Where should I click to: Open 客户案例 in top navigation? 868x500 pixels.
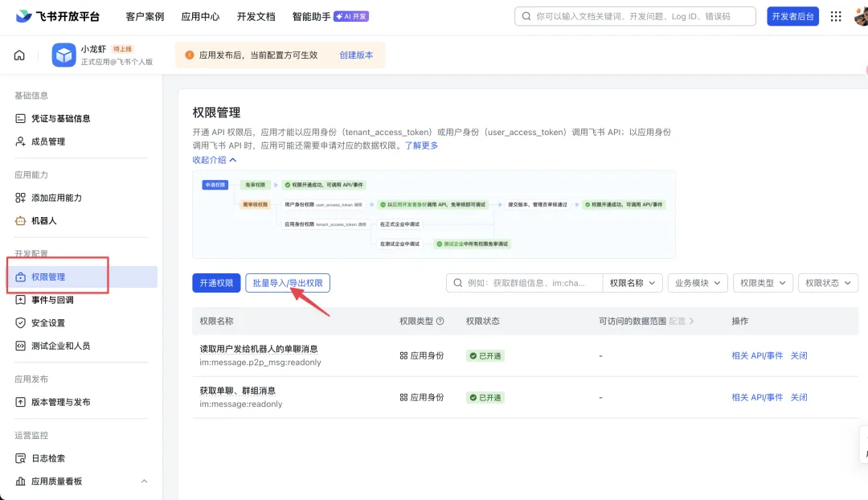click(x=145, y=17)
